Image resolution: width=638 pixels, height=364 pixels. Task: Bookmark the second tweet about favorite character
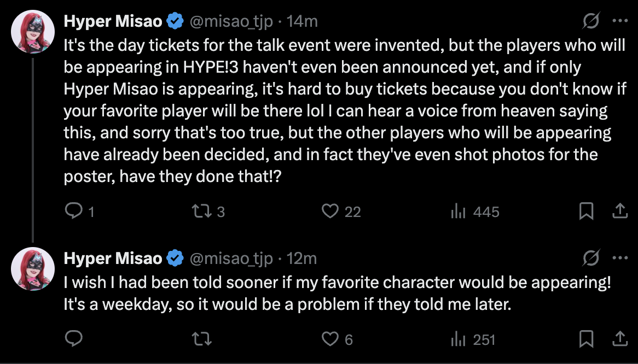[x=586, y=339]
